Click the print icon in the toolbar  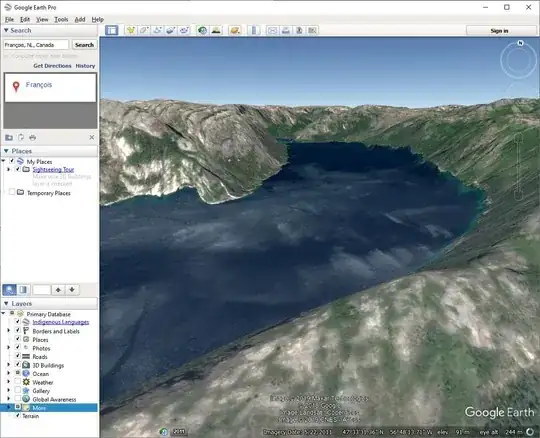click(x=285, y=30)
